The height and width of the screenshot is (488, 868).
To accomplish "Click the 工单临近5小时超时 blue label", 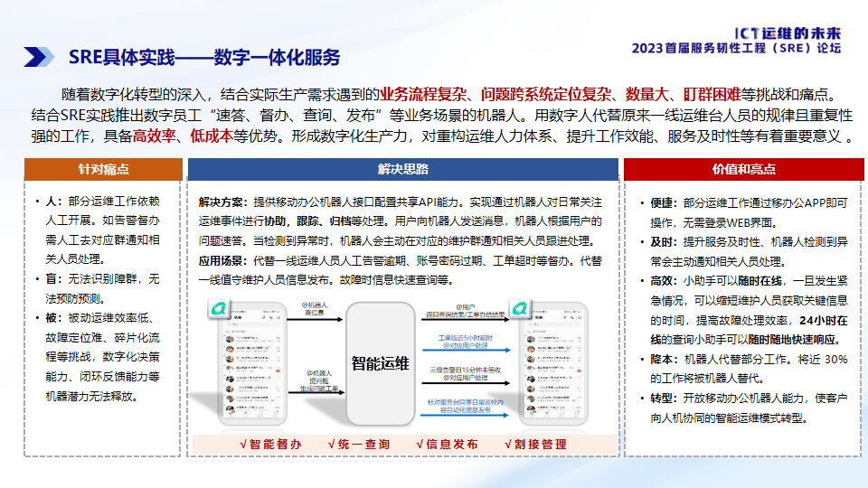I will pos(466,337).
